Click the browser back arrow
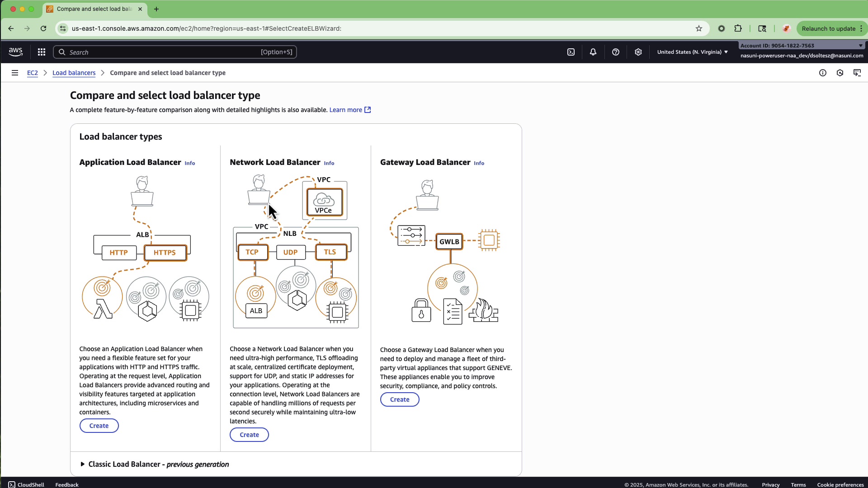Image resolution: width=868 pixels, height=488 pixels. (11, 28)
